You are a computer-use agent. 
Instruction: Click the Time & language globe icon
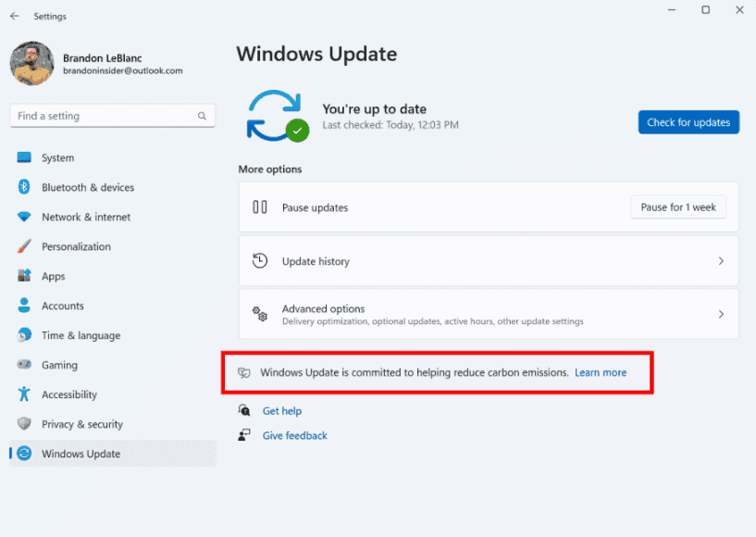click(24, 334)
